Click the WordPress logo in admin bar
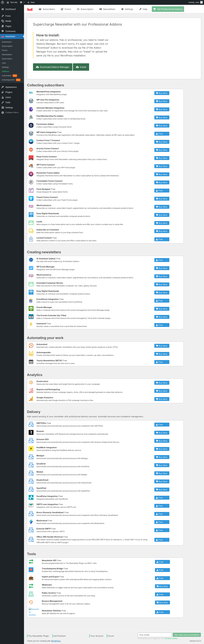204x644 pixels. [3, 2]
